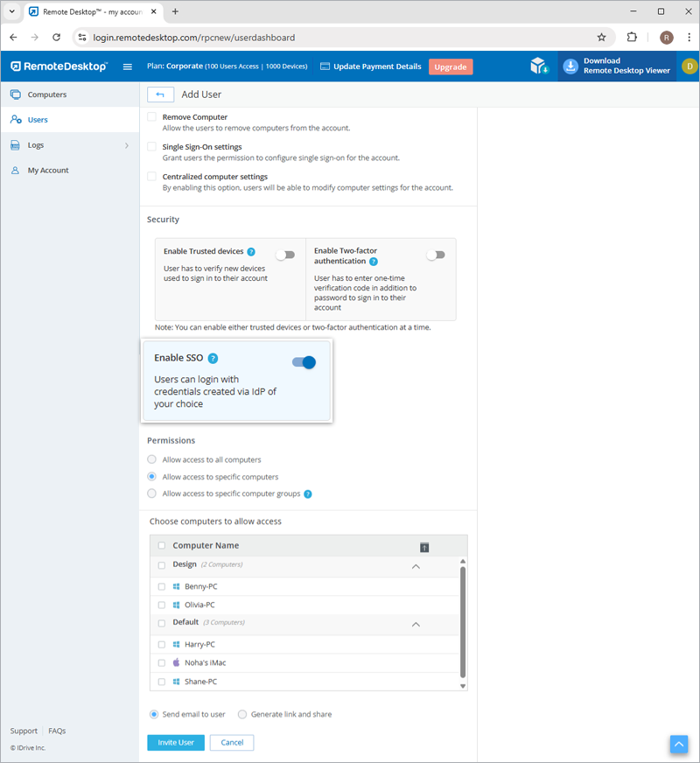Collapse the Default computer group
Screen dimensions: 700x763
416,625
